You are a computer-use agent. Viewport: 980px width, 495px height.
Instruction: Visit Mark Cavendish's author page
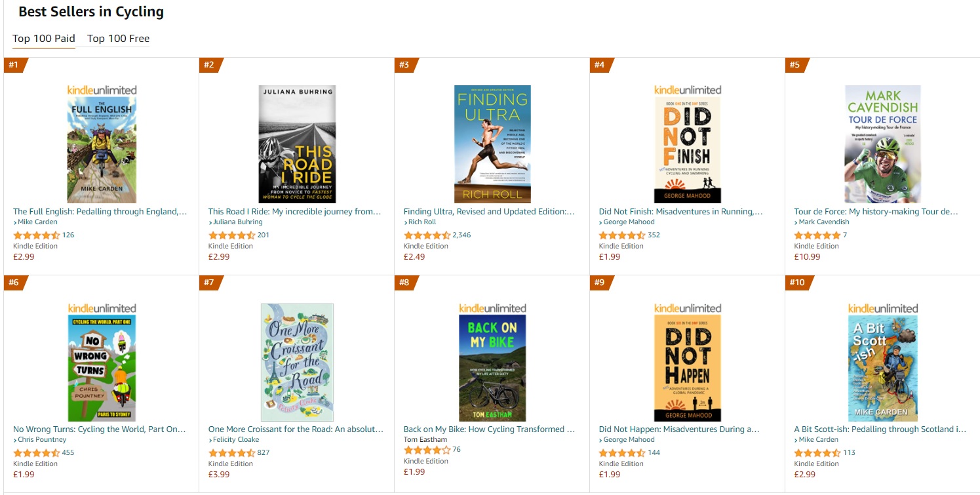point(823,222)
